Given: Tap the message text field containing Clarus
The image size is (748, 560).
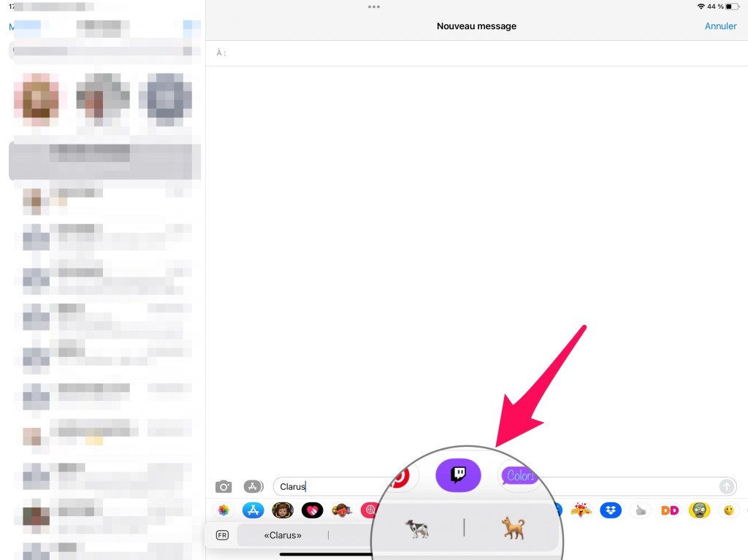Looking at the screenshot, I should 329,486.
